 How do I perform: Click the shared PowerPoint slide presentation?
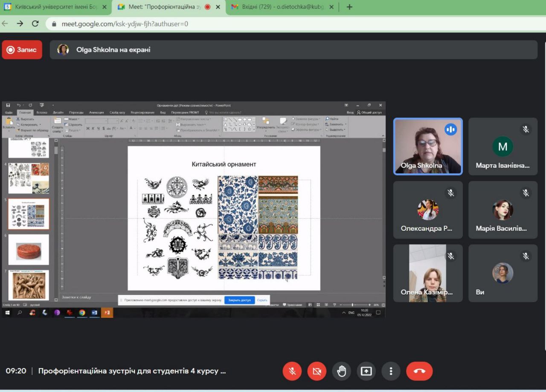click(224, 218)
